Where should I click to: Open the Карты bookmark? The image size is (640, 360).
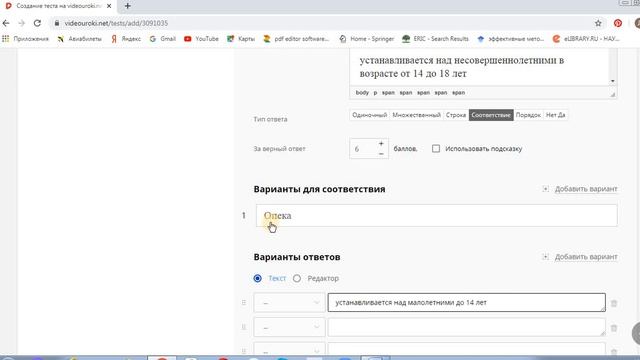241,39
